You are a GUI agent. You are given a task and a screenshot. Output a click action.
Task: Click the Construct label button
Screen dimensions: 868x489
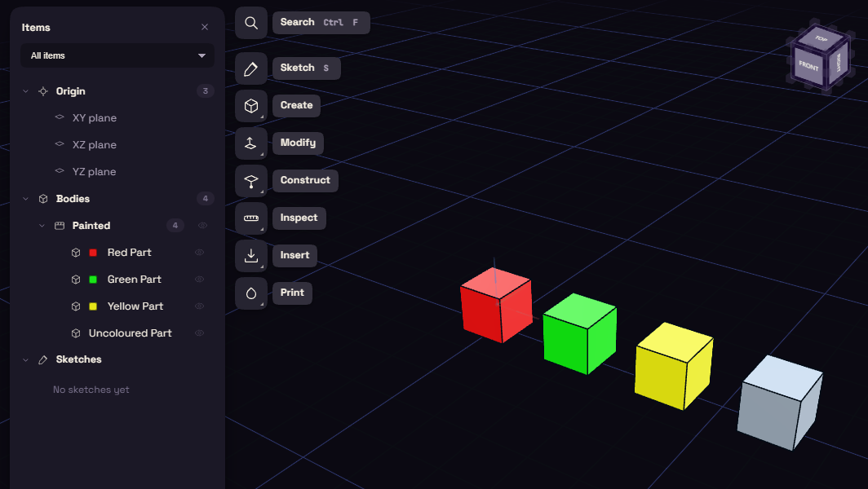(305, 181)
